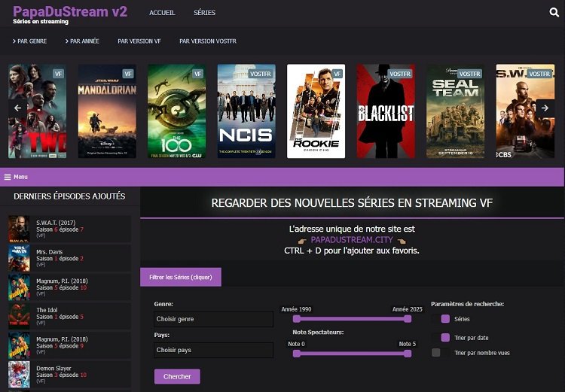
Task: Open Magnum, P.I. Saison 5 épisode 9
Action: point(69,346)
